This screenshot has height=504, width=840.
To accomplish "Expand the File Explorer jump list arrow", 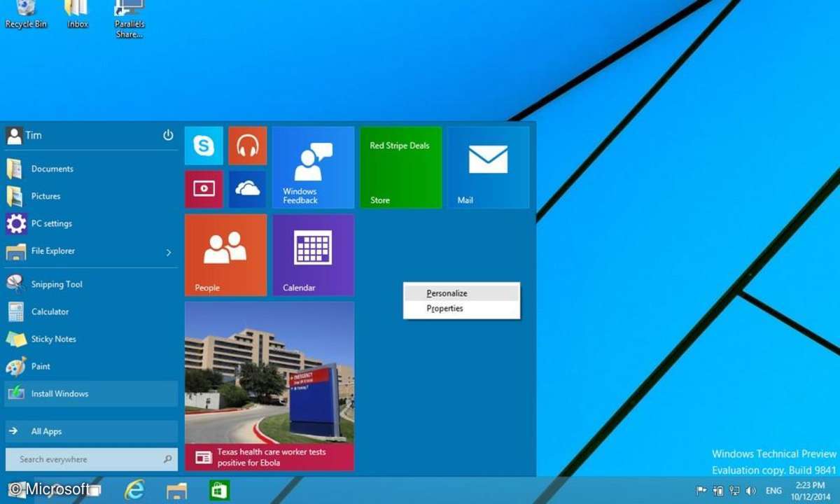I will click(169, 252).
